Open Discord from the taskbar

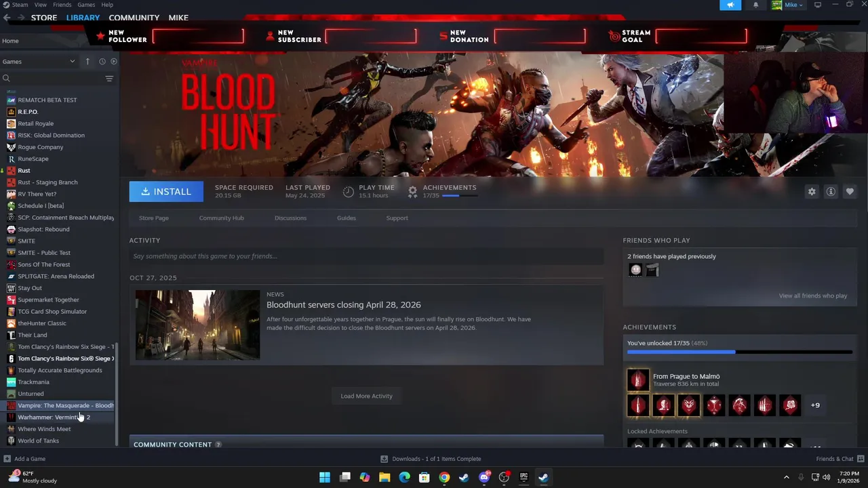(x=484, y=477)
